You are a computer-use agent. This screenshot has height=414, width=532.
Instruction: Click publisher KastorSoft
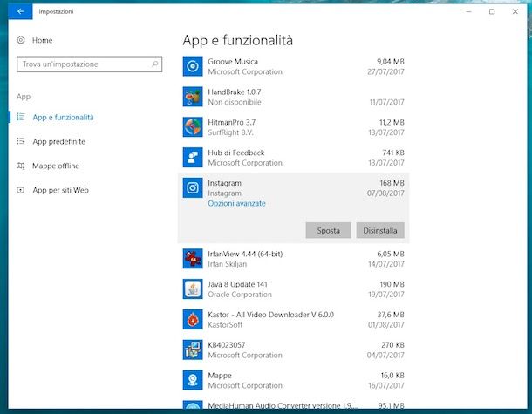click(225, 325)
